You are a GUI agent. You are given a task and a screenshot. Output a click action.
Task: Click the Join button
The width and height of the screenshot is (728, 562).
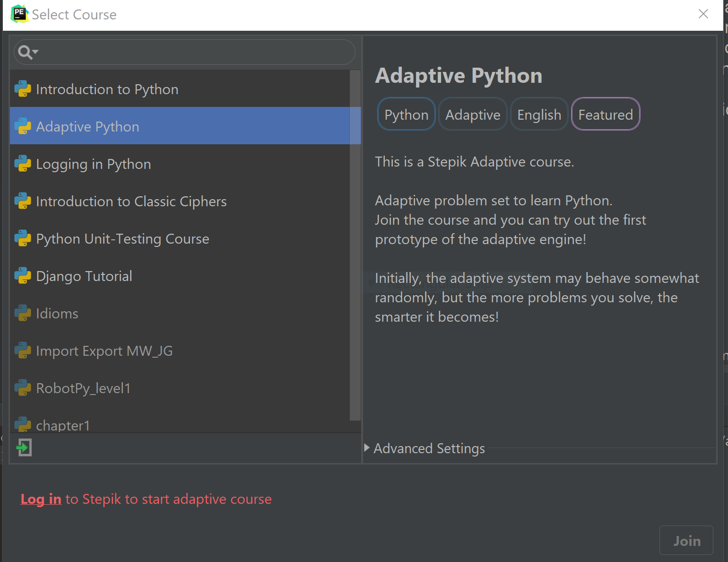pos(686,540)
